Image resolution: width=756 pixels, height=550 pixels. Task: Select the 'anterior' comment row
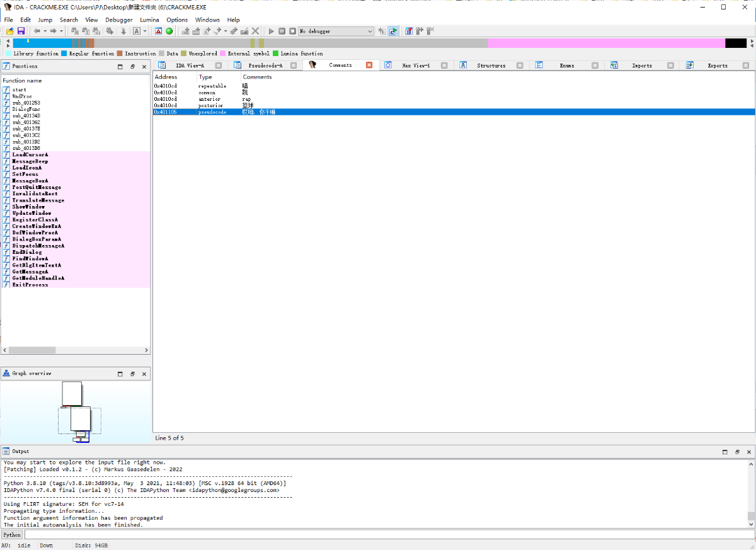pyautogui.click(x=454, y=99)
